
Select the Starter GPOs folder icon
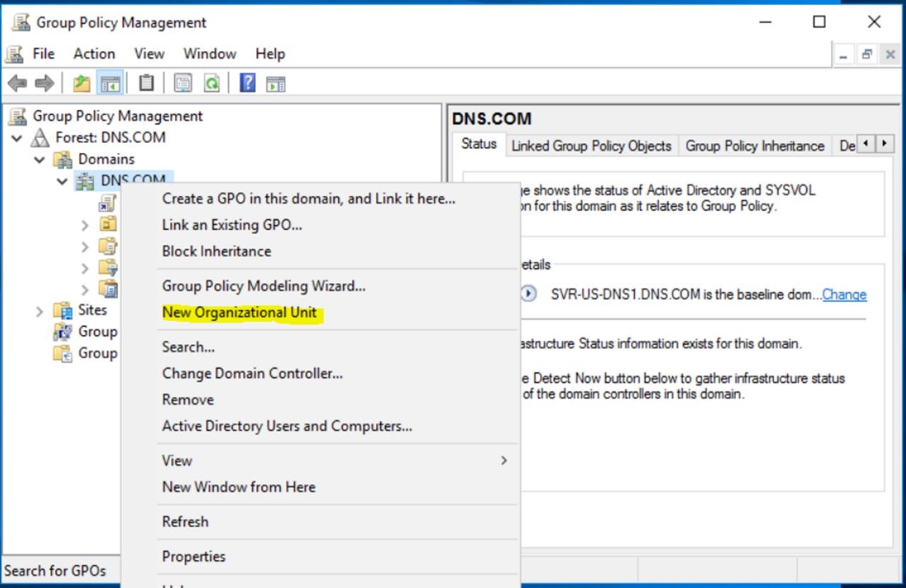pyautogui.click(x=108, y=289)
